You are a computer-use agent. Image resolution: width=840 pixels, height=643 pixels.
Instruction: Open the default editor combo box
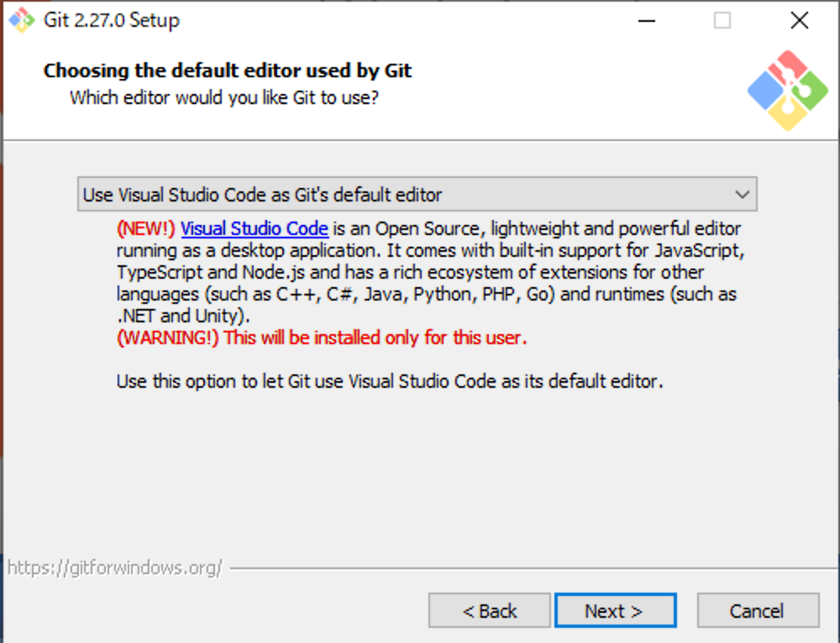point(403,195)
